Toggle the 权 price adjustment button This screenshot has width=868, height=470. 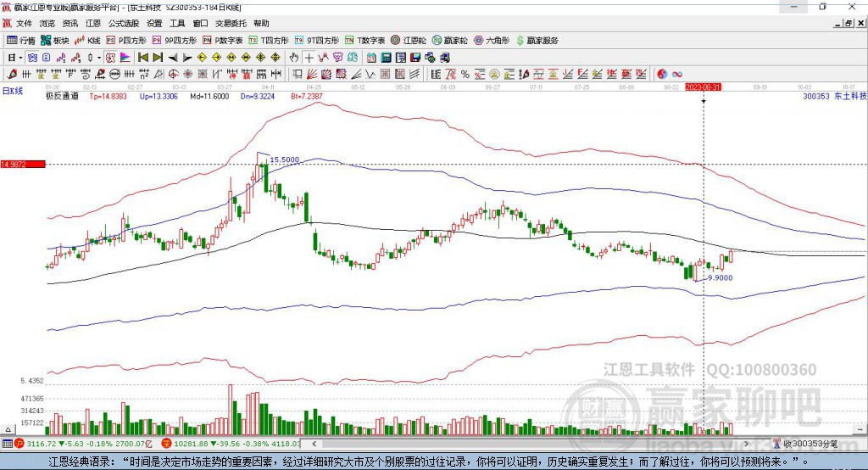(109, 58)
